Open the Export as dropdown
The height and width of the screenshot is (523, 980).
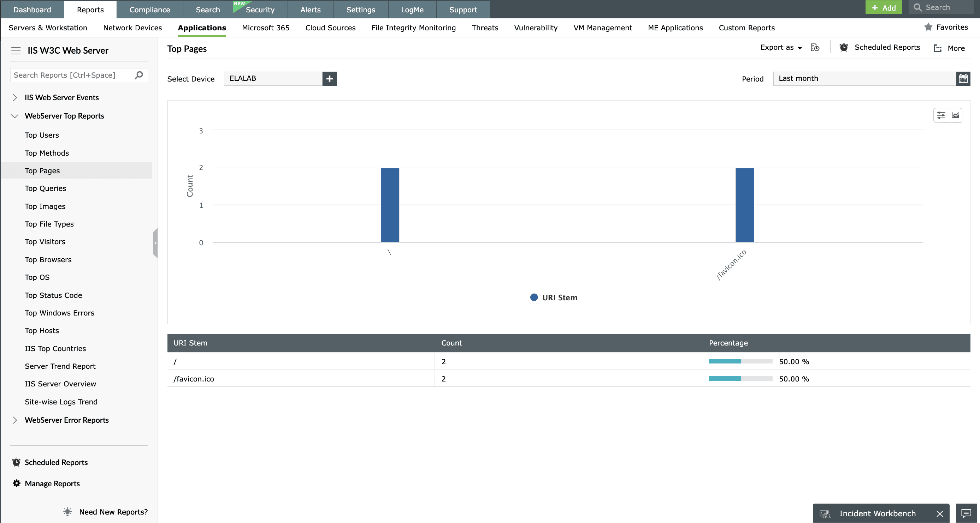click(x=781, y=48)
